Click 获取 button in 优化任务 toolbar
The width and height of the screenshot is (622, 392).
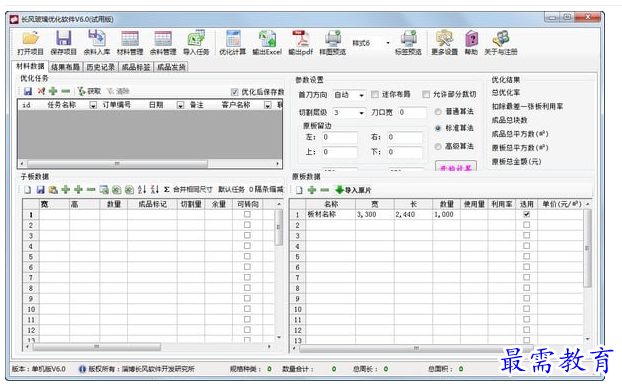click(x=89, y=91)
